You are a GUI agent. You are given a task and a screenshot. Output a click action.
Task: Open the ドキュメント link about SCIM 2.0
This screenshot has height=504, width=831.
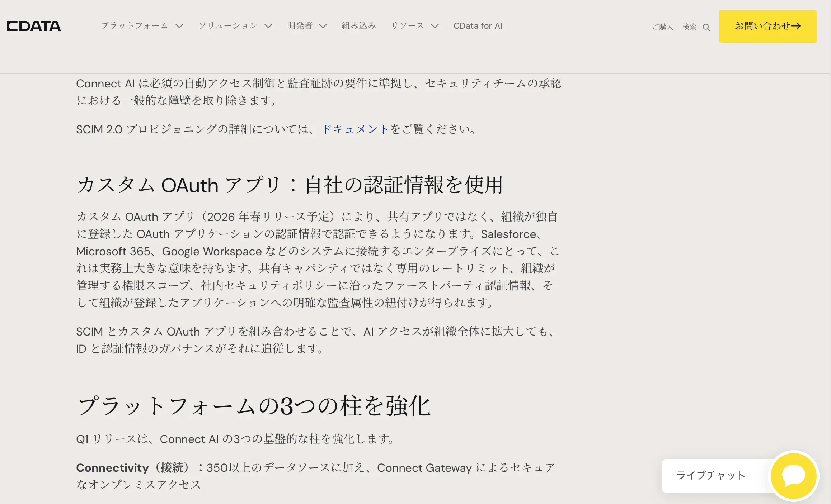(355, 129)
